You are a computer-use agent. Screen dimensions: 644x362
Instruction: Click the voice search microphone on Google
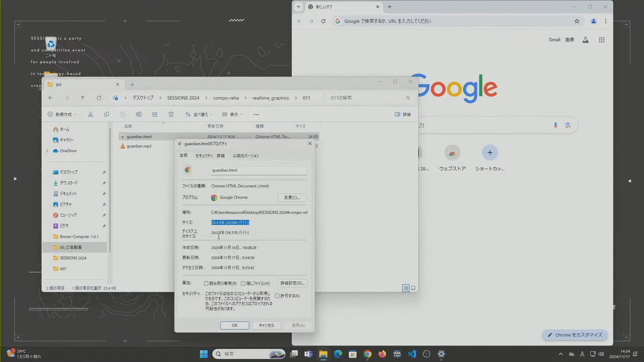(555, 125)
